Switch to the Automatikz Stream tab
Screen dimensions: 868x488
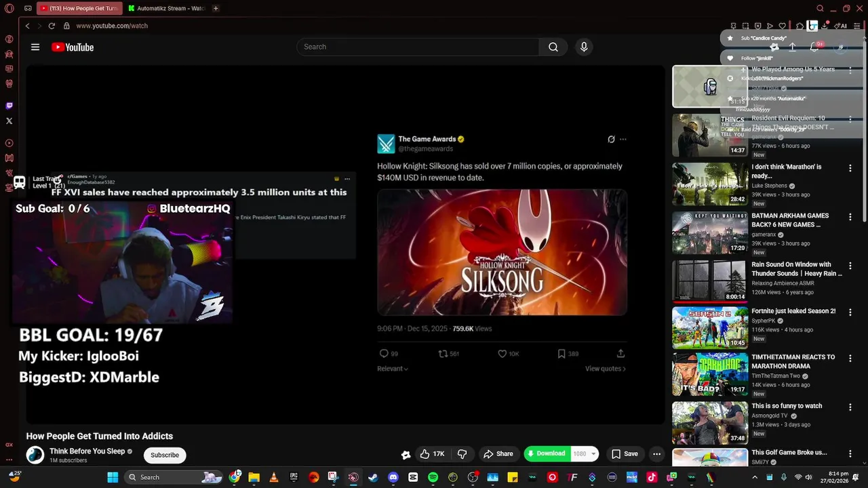[167, 8]
